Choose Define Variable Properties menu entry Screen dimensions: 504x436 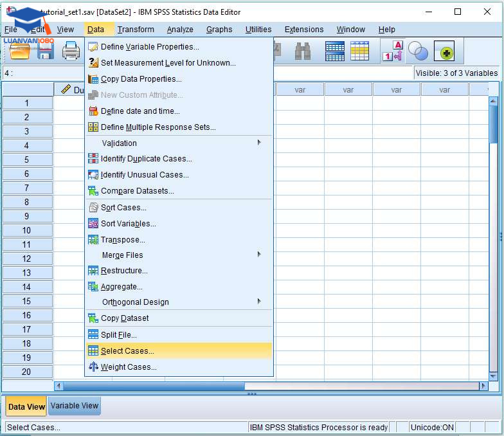click(x=179, y=46)
